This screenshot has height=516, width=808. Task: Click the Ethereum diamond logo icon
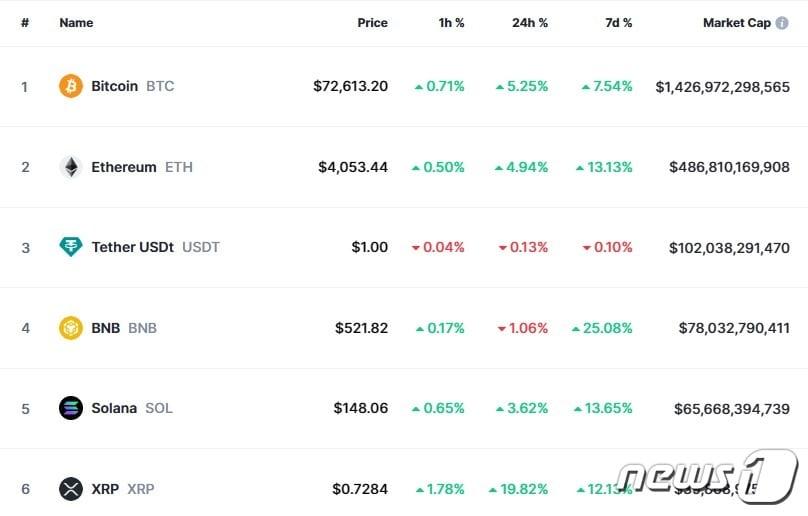70,167
